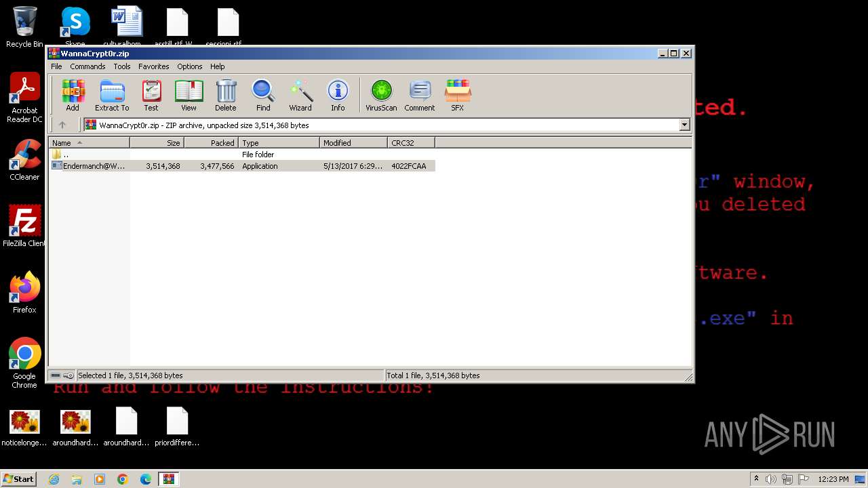
Task: Run VirusScan from the toolbar
Action: (381, 95)
